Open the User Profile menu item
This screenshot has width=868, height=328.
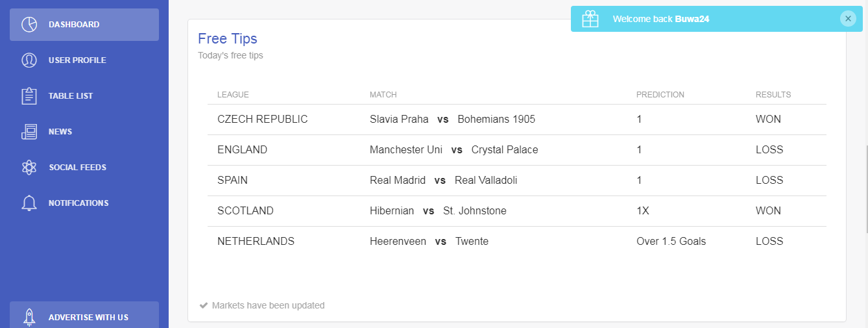coord(84,60)
